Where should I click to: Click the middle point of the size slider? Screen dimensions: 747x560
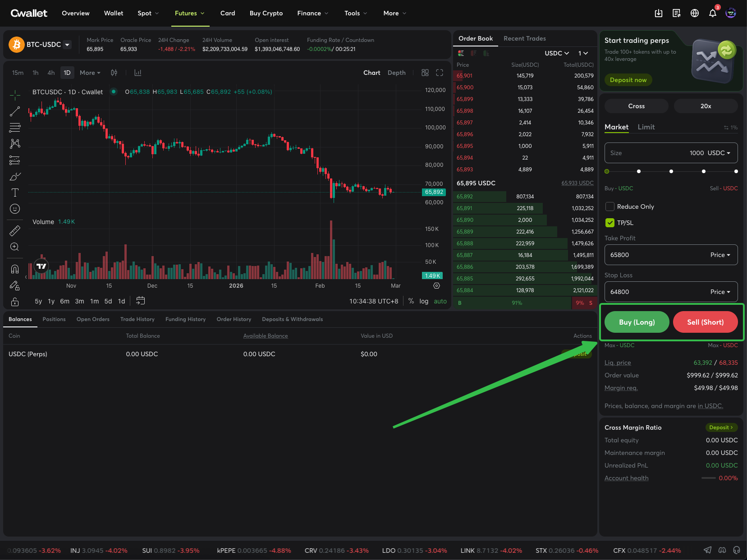tap(671, 171)
